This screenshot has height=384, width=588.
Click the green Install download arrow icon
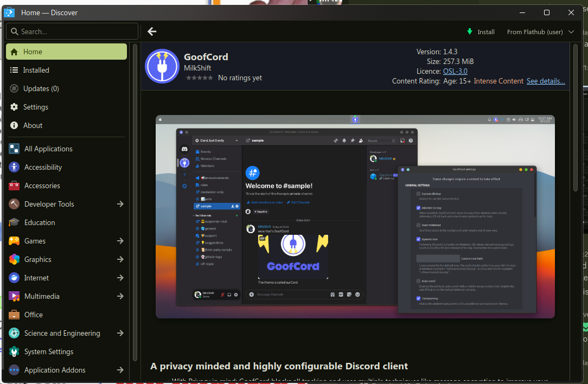[x=470, y=32]
